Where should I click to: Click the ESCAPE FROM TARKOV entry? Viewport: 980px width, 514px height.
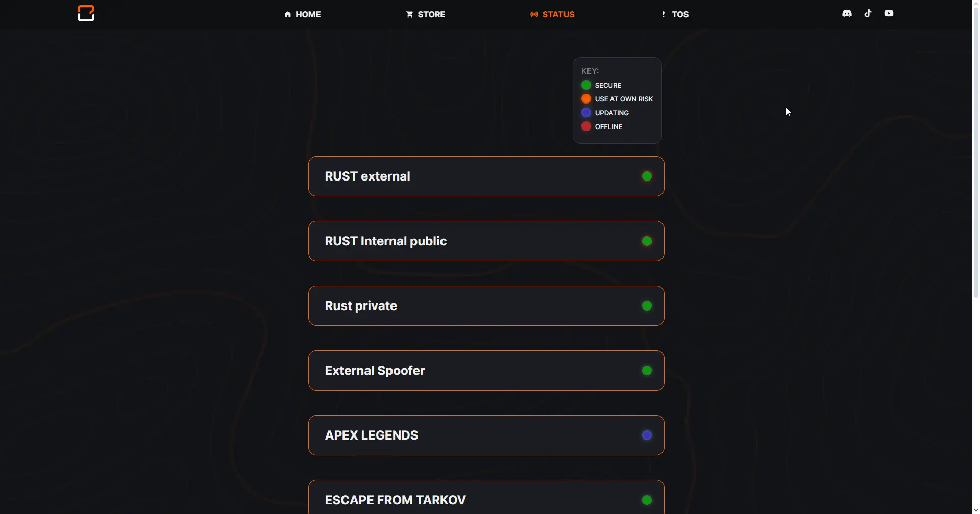coord(485,500)
